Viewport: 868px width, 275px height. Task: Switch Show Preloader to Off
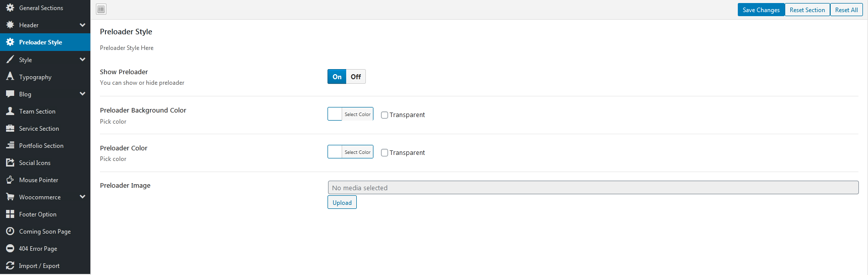tap(356, 77)
